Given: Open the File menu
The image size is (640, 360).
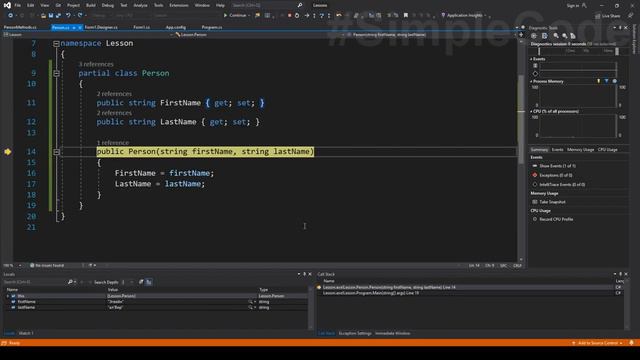Looking at the screenshot, I should (18, 5).
